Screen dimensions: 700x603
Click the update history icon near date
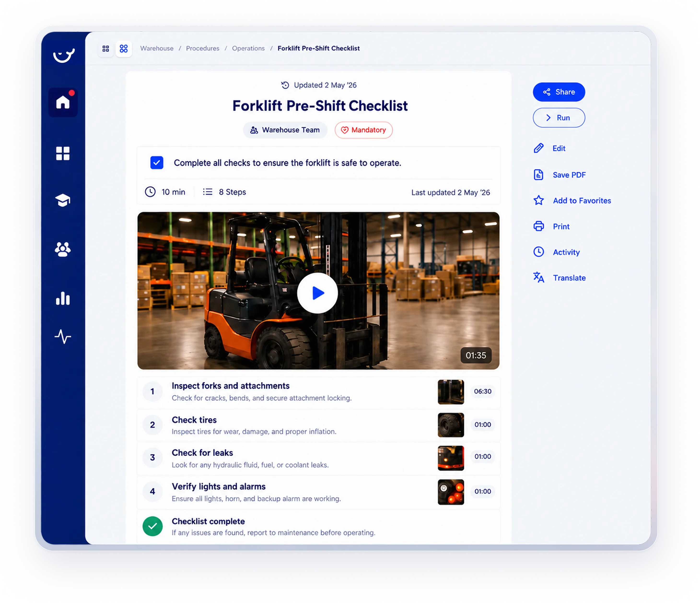285,85
